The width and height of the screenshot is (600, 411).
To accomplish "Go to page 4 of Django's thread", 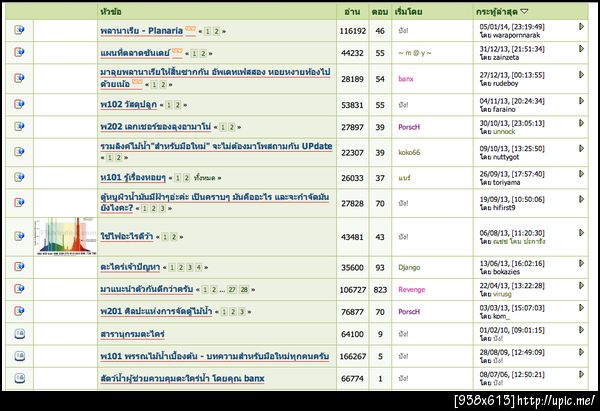I will (x=199, y=267).
